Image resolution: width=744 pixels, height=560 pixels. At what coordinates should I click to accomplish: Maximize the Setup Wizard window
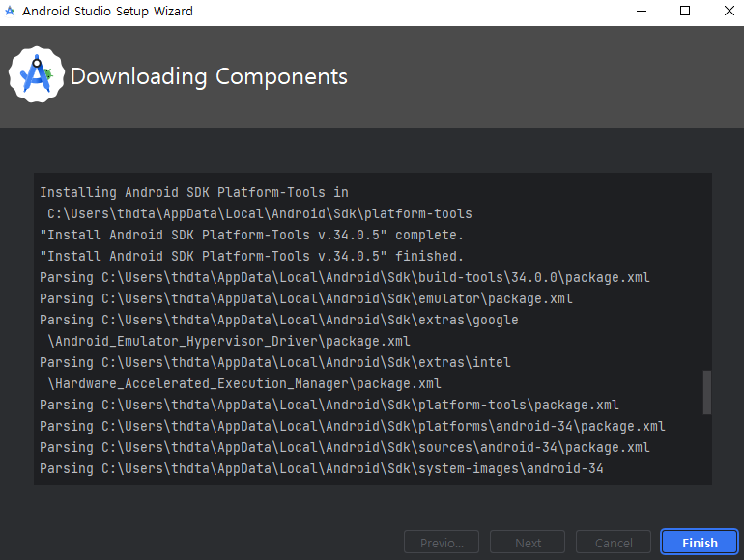click(685, 11)
